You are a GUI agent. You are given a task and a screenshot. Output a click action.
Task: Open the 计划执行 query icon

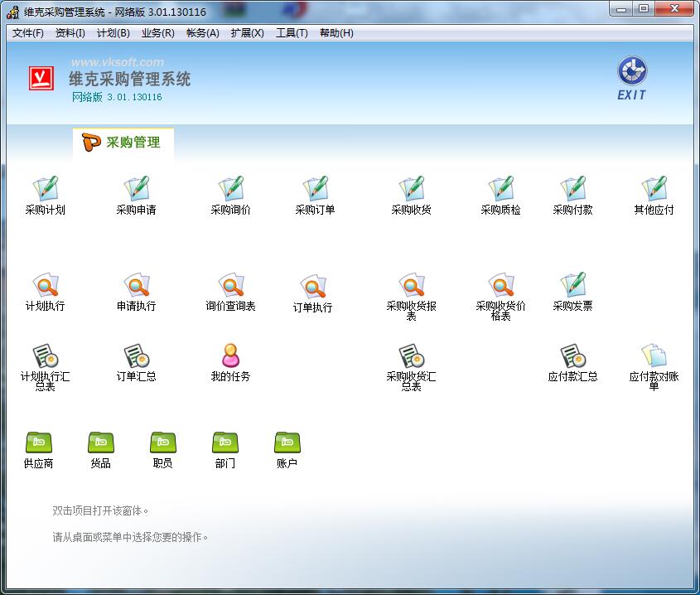pos(46,285)
